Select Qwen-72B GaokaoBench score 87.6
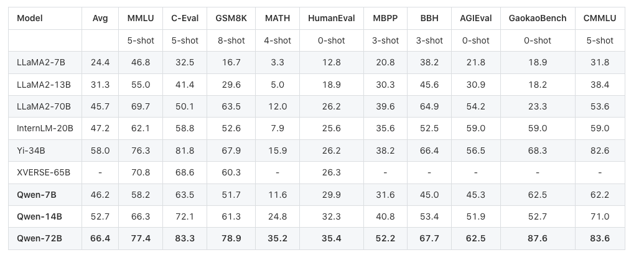Screen dimensions: 644x260 (x=538, y=238)
